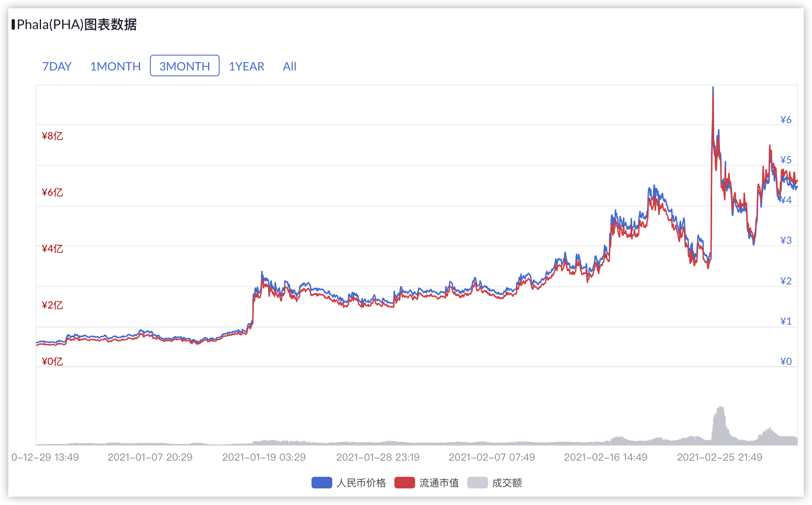Click the Phala(PHA)图表数据 heading
Image resolution: width=812 pixels, height=505 pixels.
tap(77, 25)
